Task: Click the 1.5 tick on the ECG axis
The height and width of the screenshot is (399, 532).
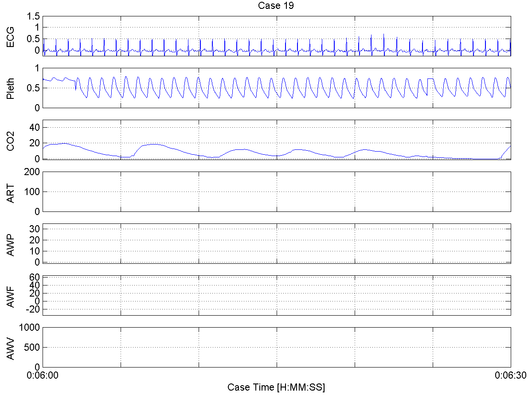Action: coord(34,16)
